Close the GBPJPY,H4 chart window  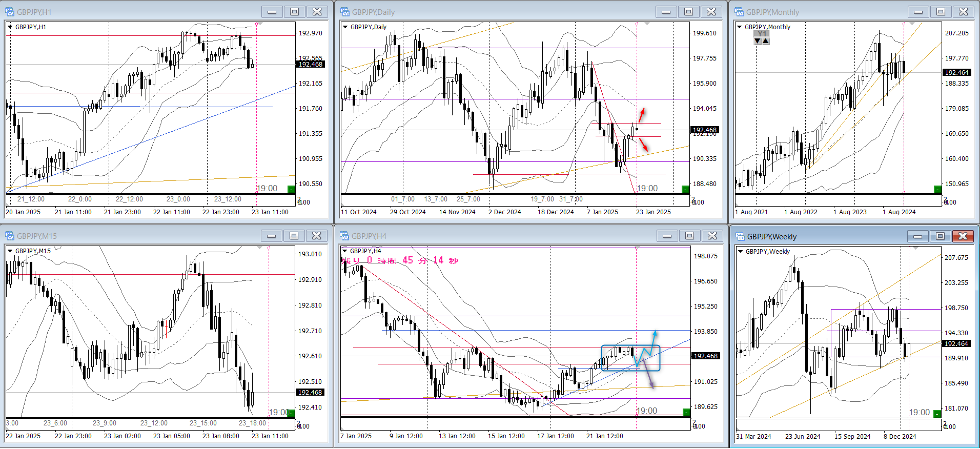[x=712, y=236]
